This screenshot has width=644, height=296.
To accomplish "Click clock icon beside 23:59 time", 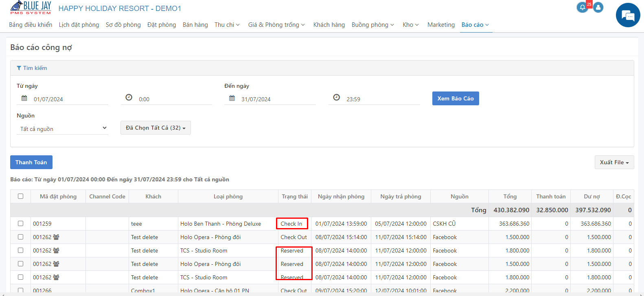I will click(336, 98).
